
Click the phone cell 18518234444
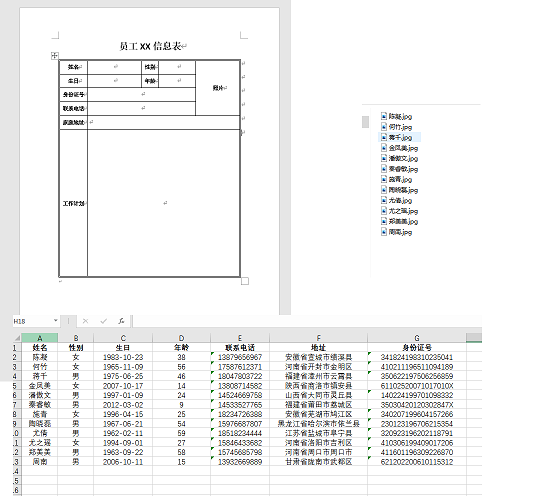point(240,433)
